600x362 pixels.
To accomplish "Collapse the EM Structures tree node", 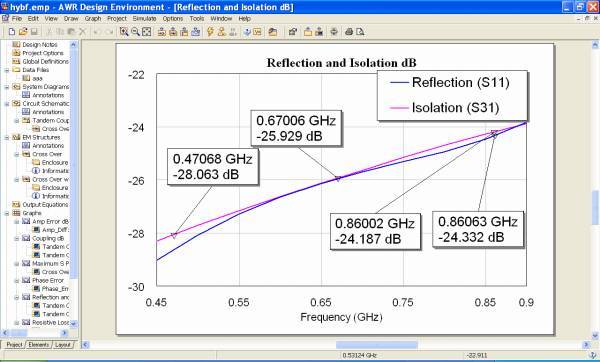I will pyautogui.click(x=7, y=137).
